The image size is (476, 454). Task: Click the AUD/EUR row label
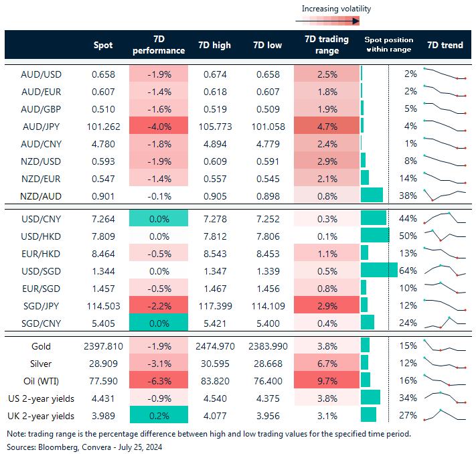41,92
